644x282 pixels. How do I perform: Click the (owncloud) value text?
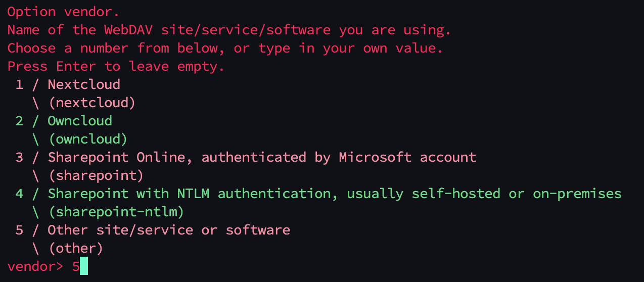coord(87,139)
